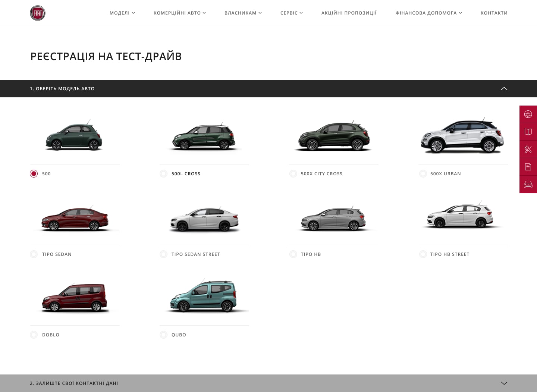Click the '2. Залиште свої контактні дані' header text
Screen dimensions: 537x392
(74, 383)
